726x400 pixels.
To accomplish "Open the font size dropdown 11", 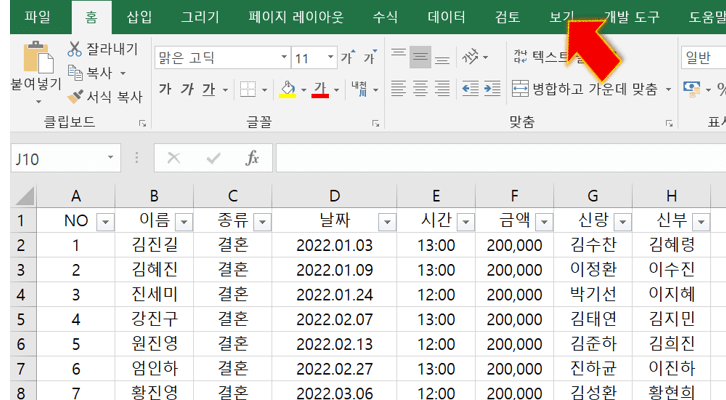I will (x=330, y=57).
